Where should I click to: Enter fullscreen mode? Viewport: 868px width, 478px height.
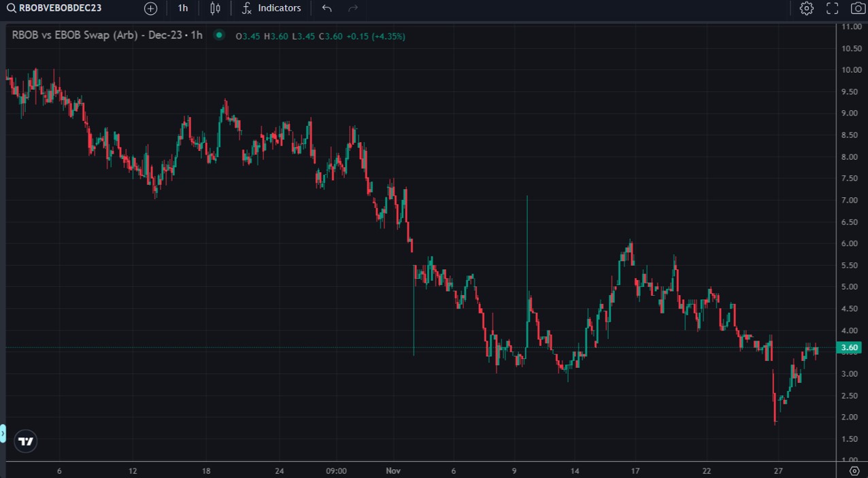[832, 8]
